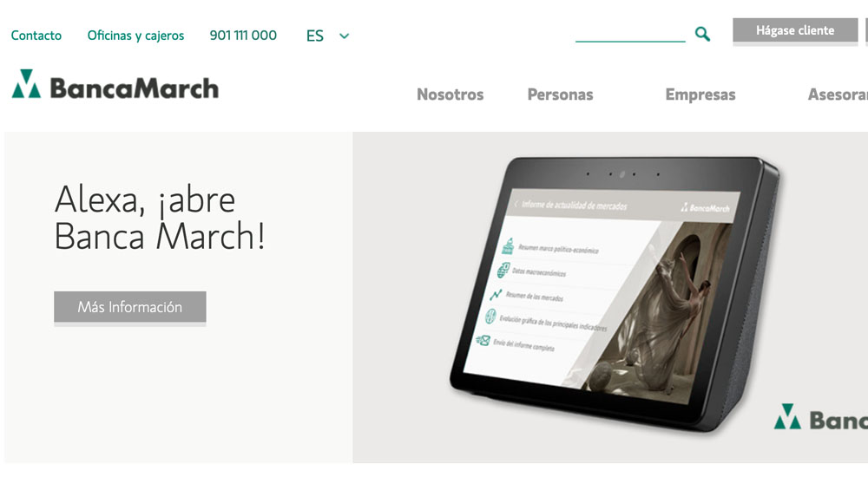Click the back arrow on device screen header
Image resolution: width=868 pixels, height=477 pixels.
516,204
